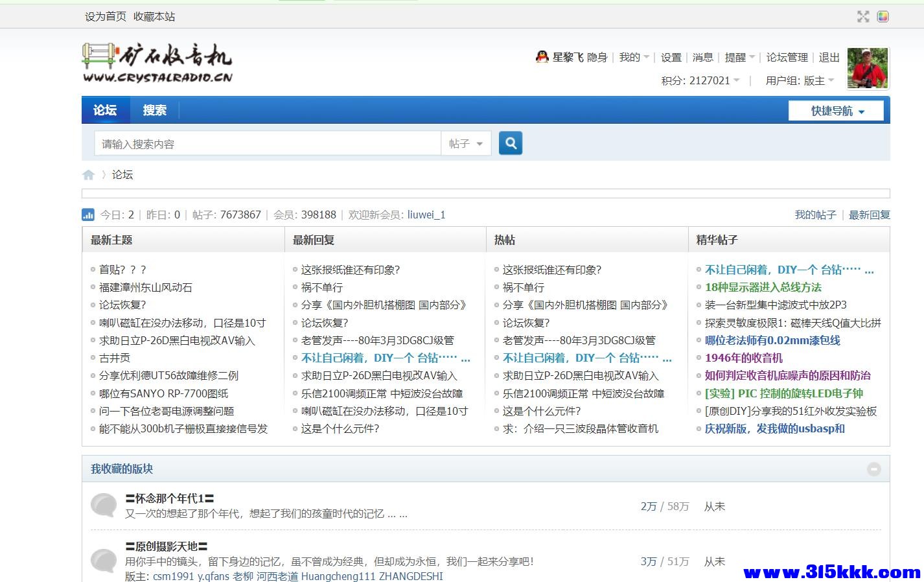924x582 pixels.
Task: Toggle 隐身 invisible mode
Action: [597, 57]
